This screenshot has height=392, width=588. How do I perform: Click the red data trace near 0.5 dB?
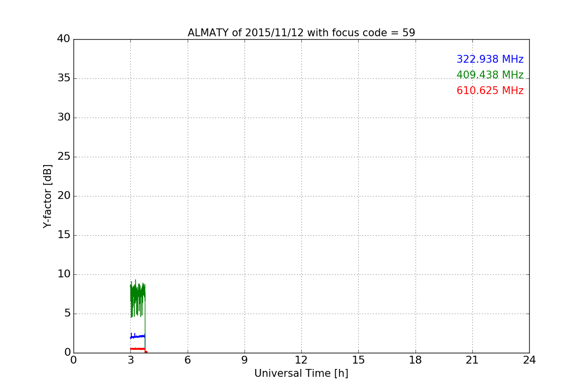138,348
